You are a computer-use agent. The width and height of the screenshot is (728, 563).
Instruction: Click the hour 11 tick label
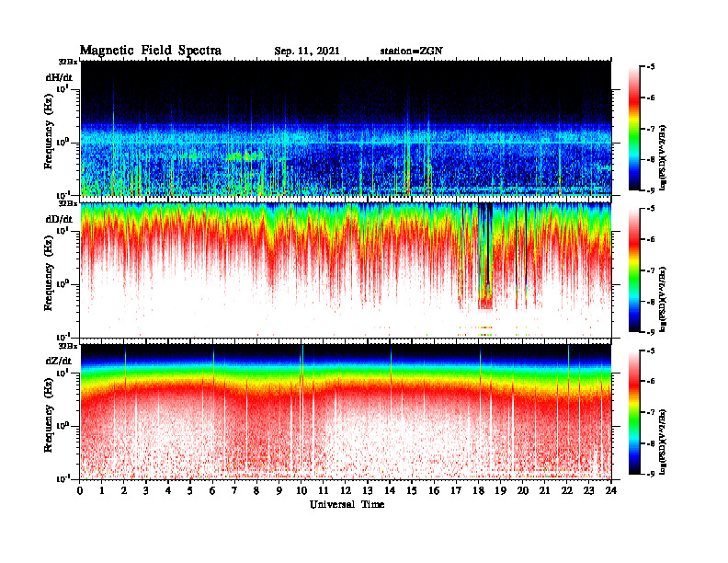coord(324,490)
